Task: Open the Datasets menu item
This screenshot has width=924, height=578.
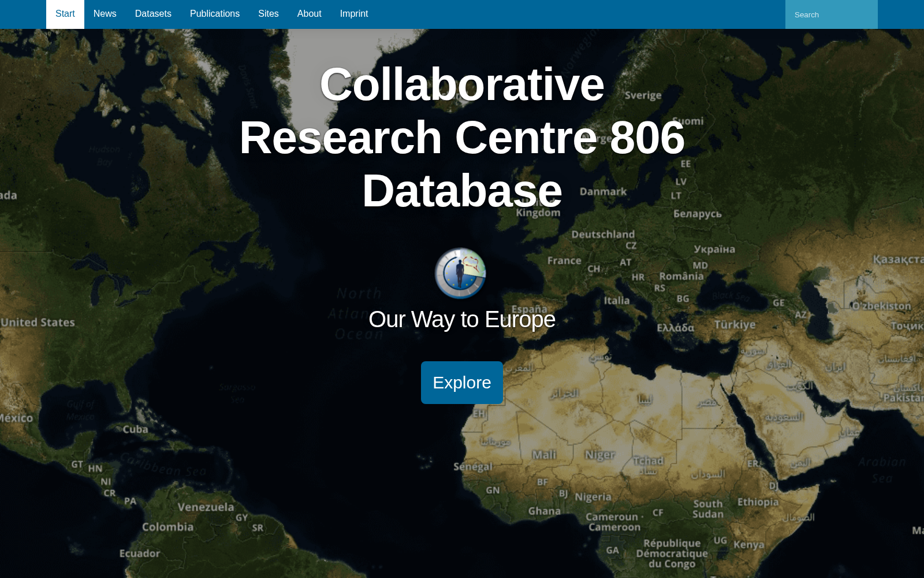Action: point(153,14)
